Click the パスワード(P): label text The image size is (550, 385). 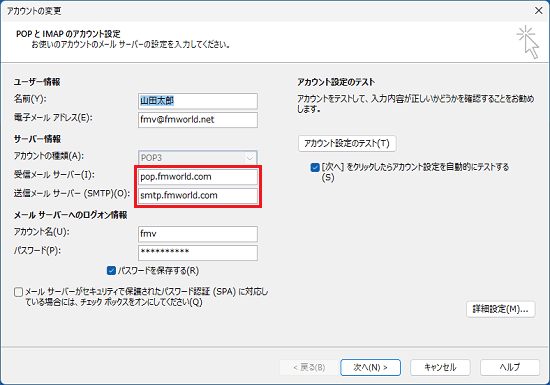(x=37, y=251)
